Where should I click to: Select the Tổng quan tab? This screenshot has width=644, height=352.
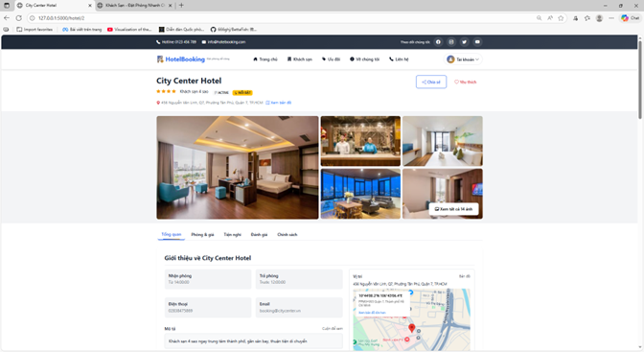click(171, 234)
